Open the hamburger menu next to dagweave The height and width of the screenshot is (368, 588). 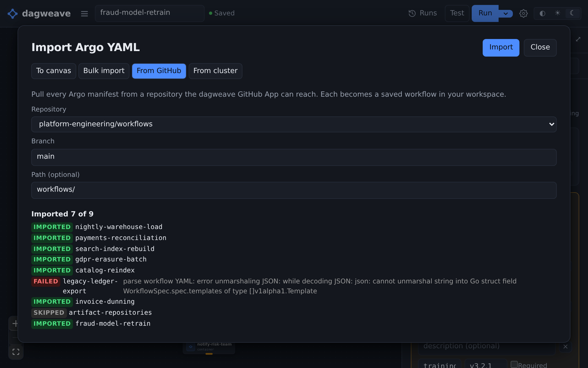(84, 13)
